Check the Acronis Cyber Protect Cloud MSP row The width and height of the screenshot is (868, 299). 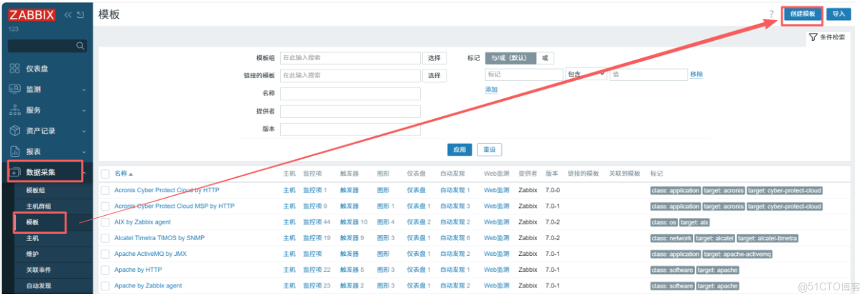click(x=105, y=206)
